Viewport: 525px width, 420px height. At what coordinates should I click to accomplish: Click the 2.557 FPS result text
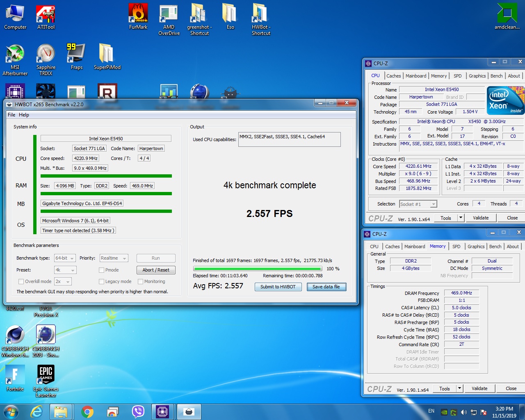tap(269, 214)
